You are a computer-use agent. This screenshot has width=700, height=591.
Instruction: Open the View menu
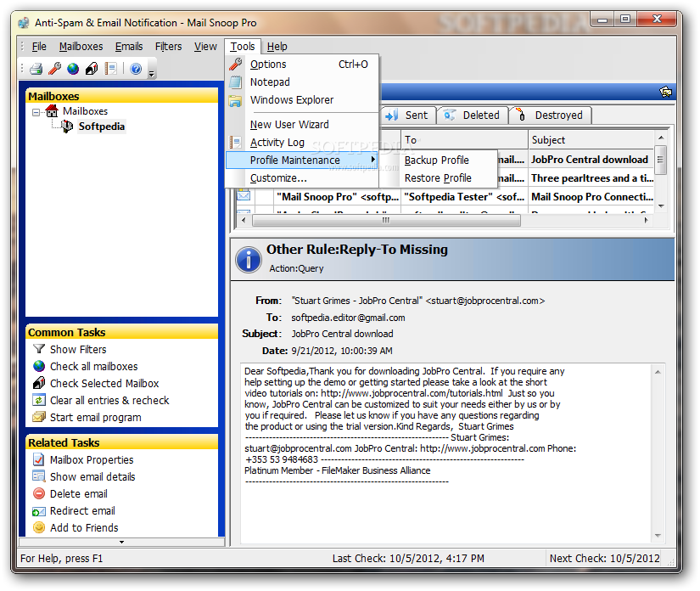click(x=205, y=47)
